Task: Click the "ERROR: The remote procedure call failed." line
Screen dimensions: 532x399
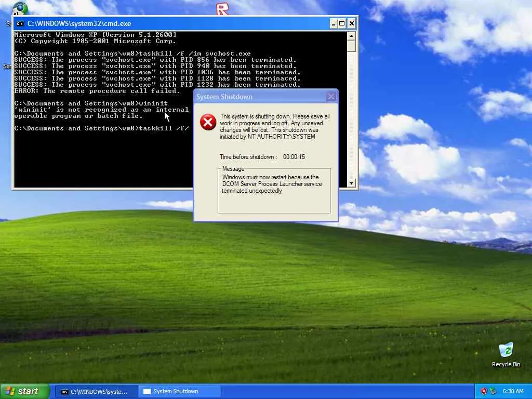Action: pos(97,91)
